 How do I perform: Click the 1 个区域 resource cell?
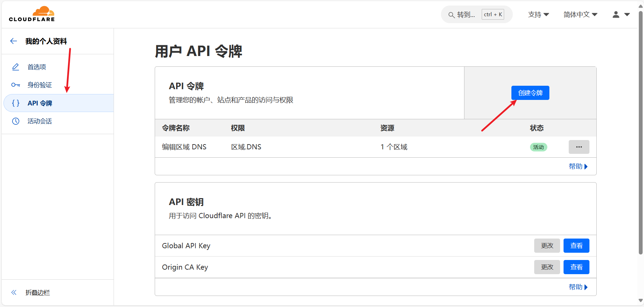pyautogui.click(x=394, y=147)
